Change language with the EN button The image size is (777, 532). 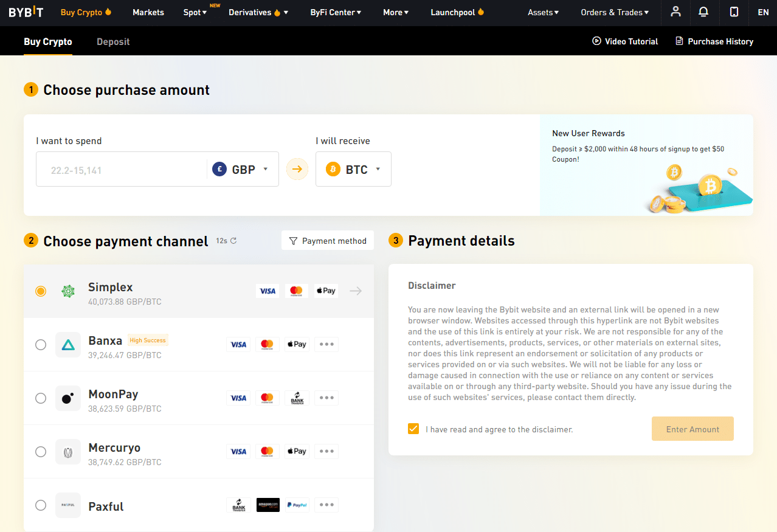coord(763,12)
